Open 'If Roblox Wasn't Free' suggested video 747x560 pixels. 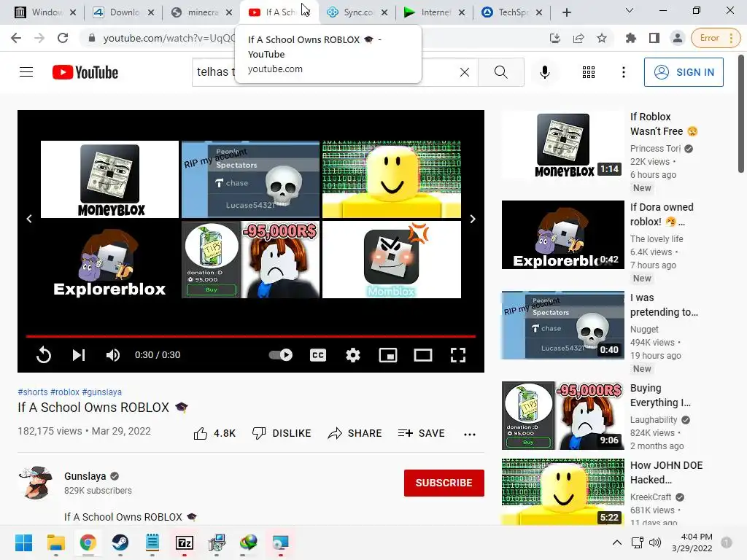[x=563, y=144]
